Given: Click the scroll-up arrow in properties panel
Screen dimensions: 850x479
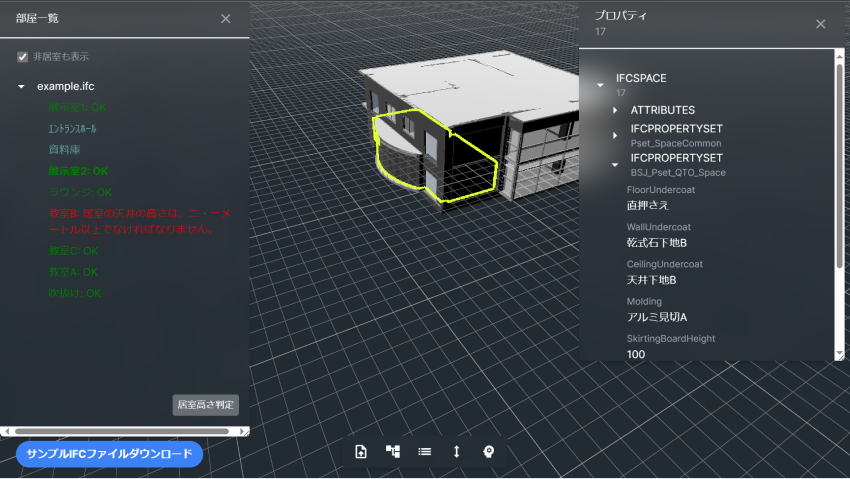Looking at the screenshot, I should (840, 55).
